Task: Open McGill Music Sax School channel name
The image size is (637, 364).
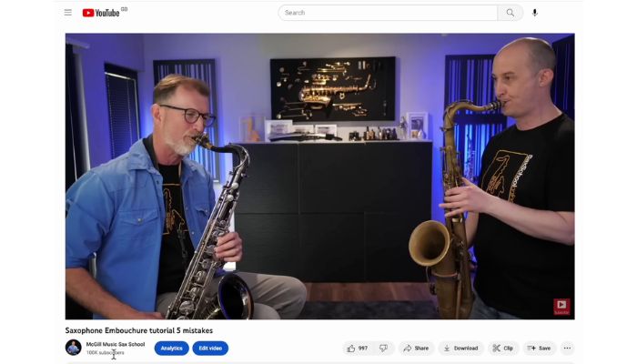Action: pyautogui.click(x=116, y=344)
